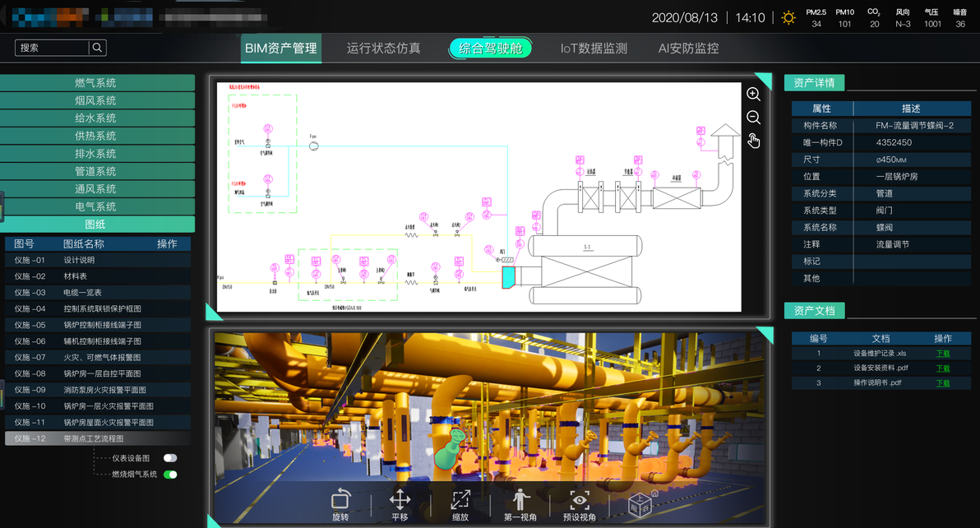The height and width of the screenshot is (528, 980).
Task: Open the IoT数据监测 tab
Action: tap(594, 49)
